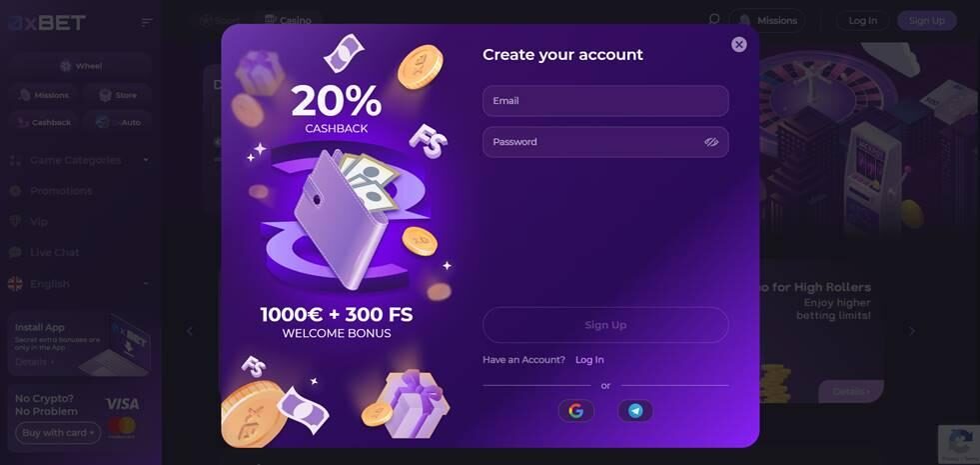Focus the Password input field
Screen dimensions: 980x465
(x=605, y=142)
